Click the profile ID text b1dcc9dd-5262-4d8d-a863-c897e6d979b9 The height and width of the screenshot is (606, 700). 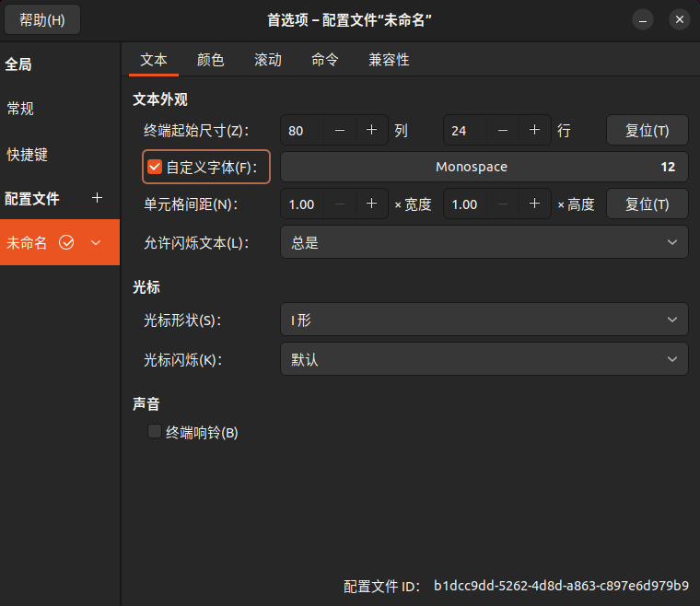click(561, 586)
